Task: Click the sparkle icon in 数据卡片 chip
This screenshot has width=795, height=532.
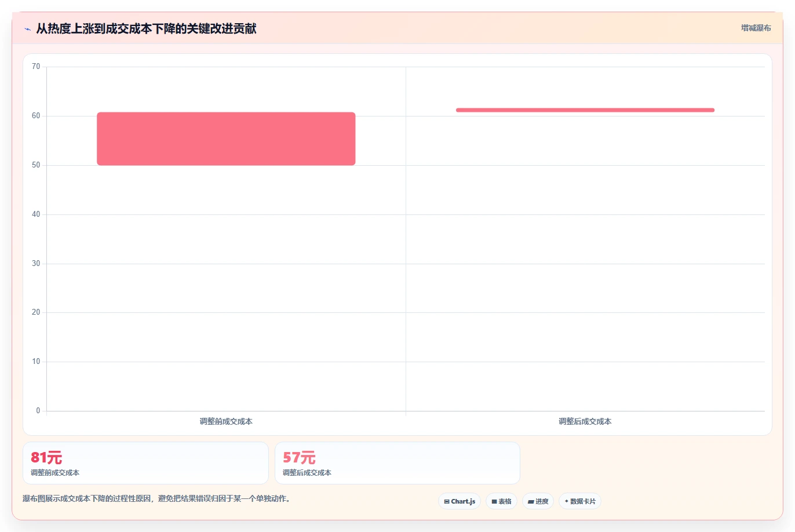Action: [x=567, y=501]
